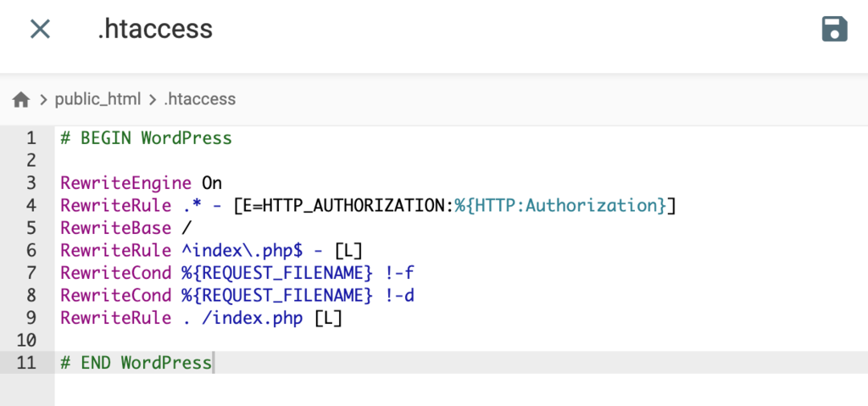Select .htaccess in the breadcrumb path
Viewport: 868px width, 406px height.
[x=200, y=99]
